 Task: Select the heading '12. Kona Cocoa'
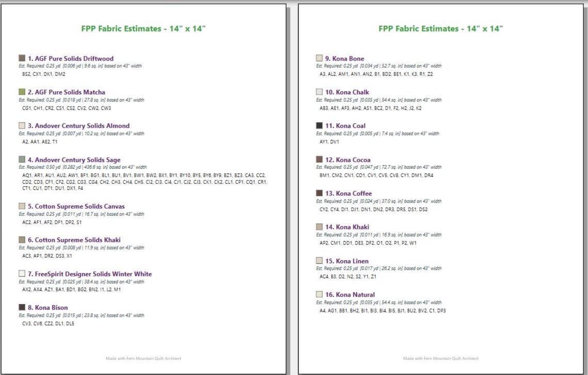click(x=347, y=160)
